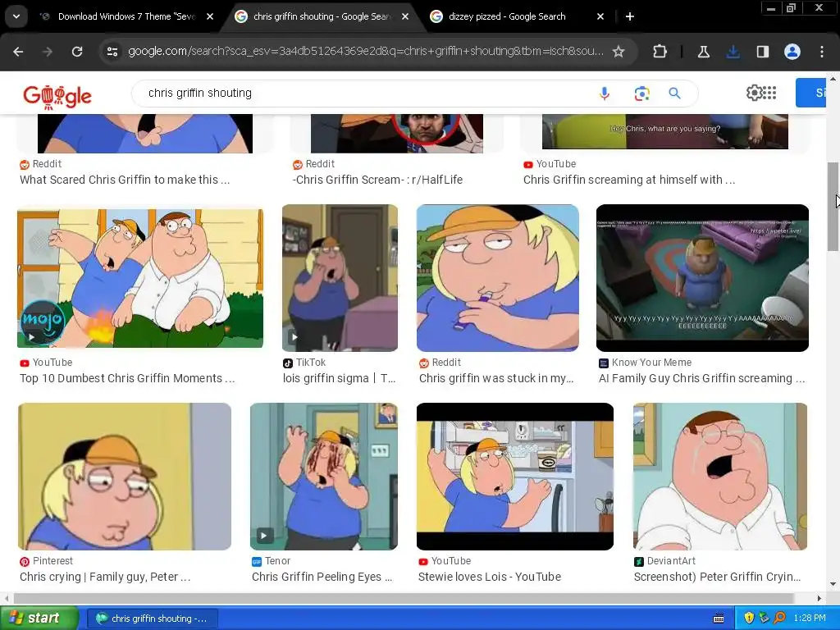The height and width of the screenshot is (630, 840).
Task: Select chris griffin shouting tab
Action: click(322, 16)
